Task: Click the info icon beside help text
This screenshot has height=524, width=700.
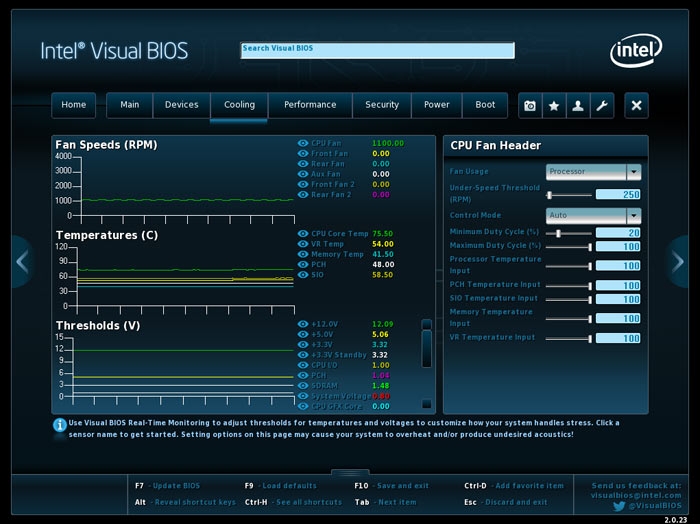Action: pos(60,425)
